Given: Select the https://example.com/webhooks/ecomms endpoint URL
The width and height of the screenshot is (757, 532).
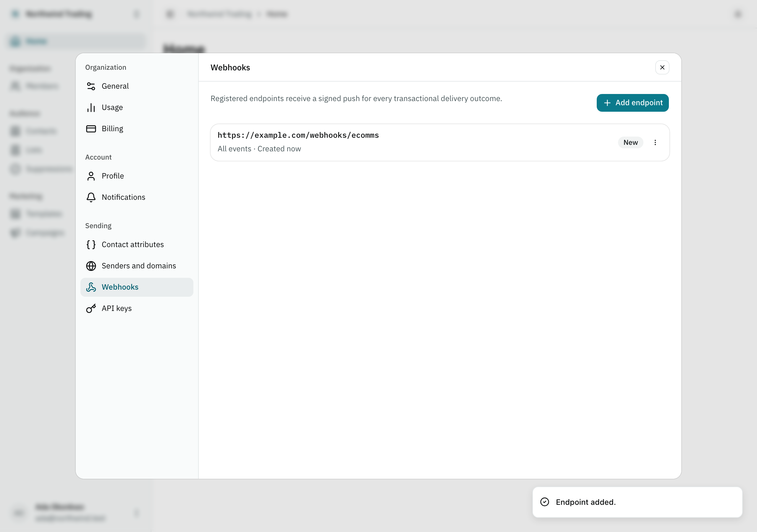Looking at the screenshot, I should coord(298,135).
